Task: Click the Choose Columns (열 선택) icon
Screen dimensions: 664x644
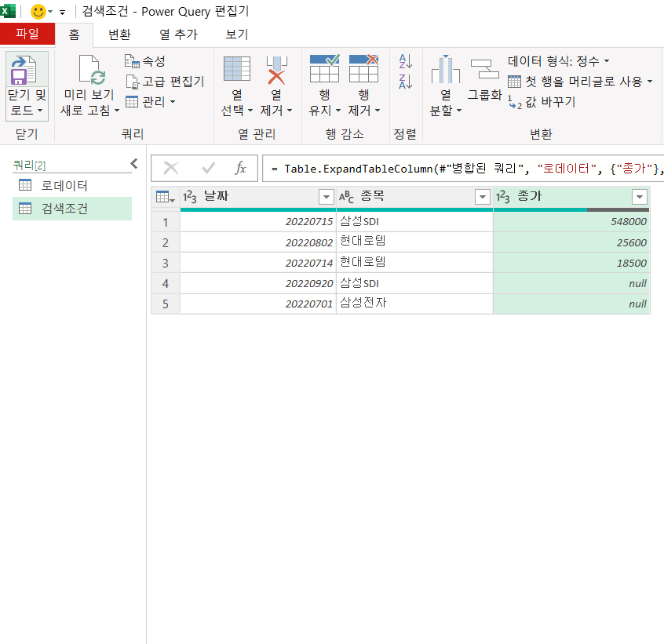Action: click(237, 68)
